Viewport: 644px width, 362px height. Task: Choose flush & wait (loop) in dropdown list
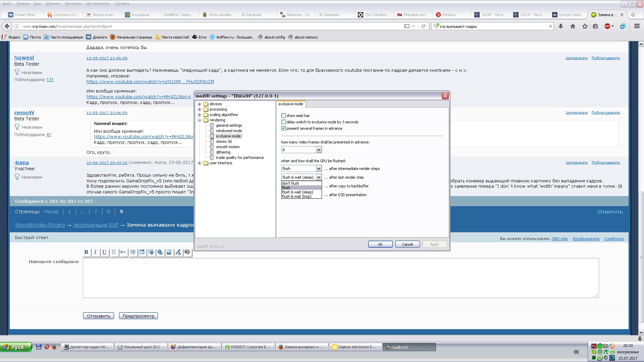point(297,197)
